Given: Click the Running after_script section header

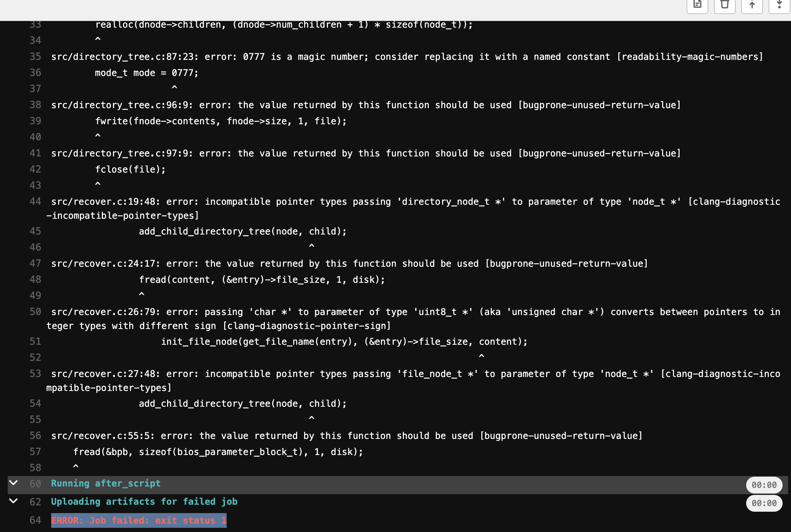Looking at the screenshot, I should pyautogui.click(x=106, y=484).
